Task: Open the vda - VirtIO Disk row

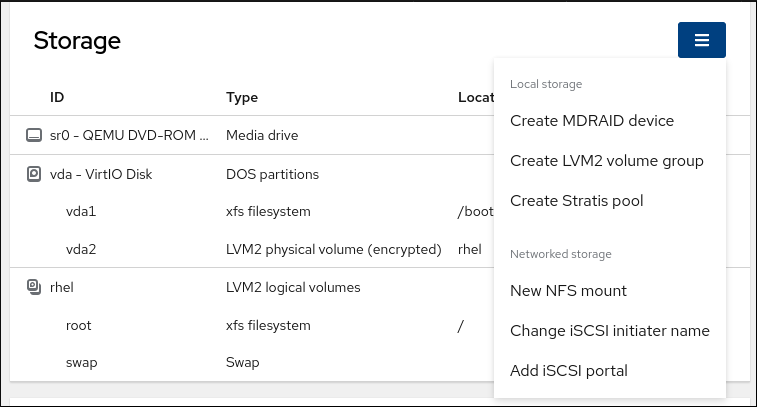Action: pos(101,174)
